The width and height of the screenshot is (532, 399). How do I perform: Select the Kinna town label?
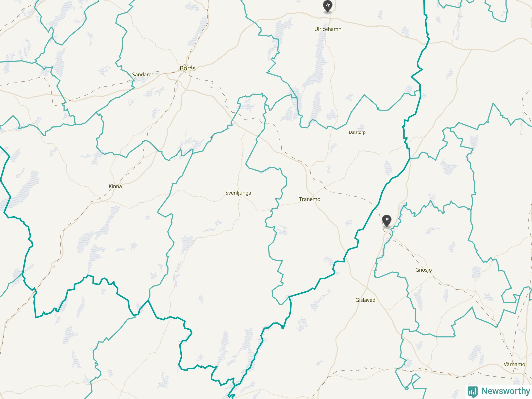click(x=115, y=186)
